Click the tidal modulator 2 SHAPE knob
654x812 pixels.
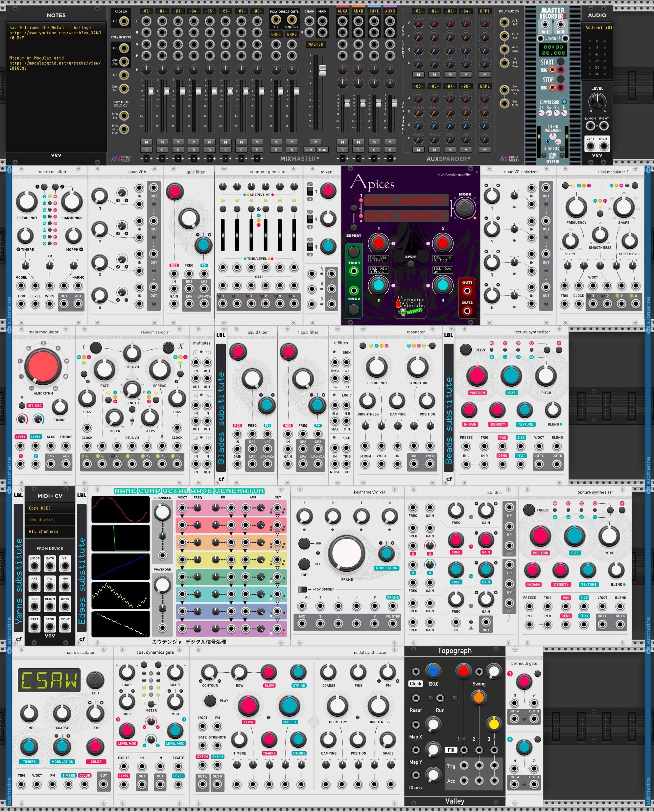(623, 206)
